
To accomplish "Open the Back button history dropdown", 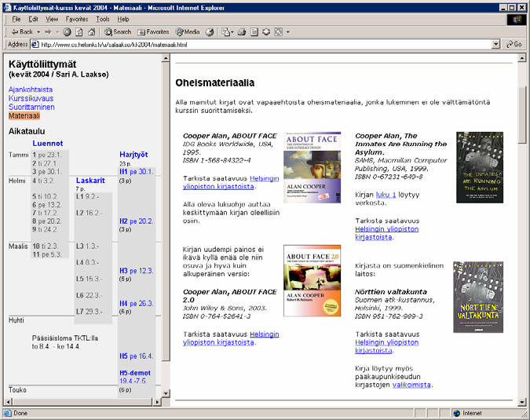I will click(x=38, y=31).
